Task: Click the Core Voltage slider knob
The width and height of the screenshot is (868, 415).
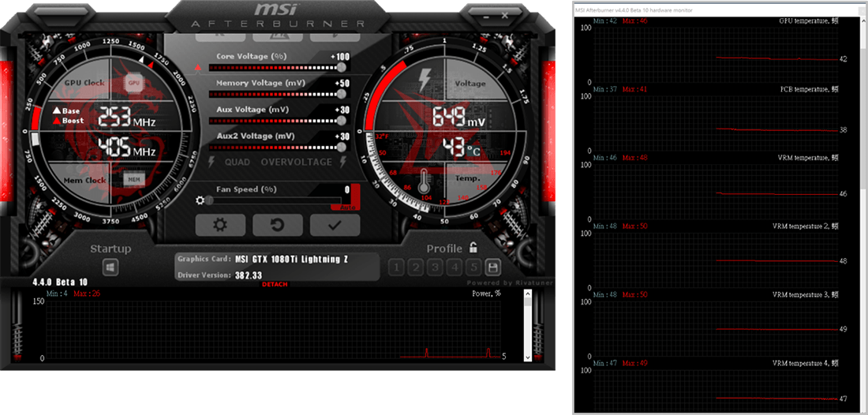Action: click(x=342, y=67)
